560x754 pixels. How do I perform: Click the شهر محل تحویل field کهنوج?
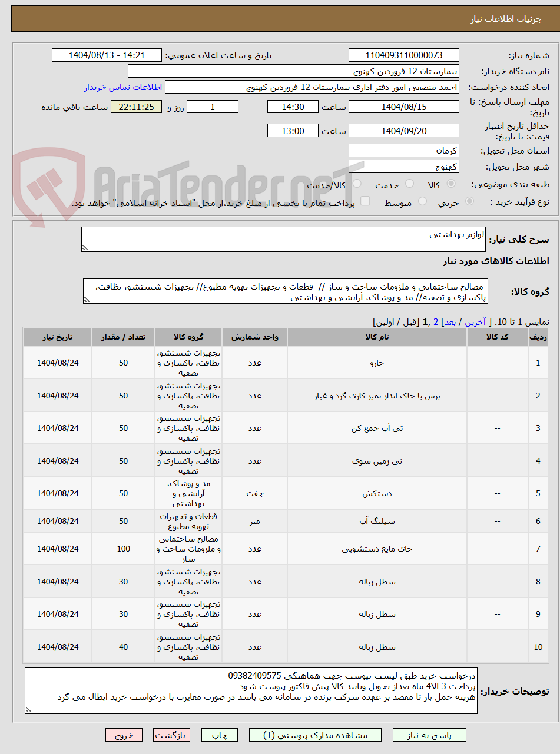tap(404, 166)
